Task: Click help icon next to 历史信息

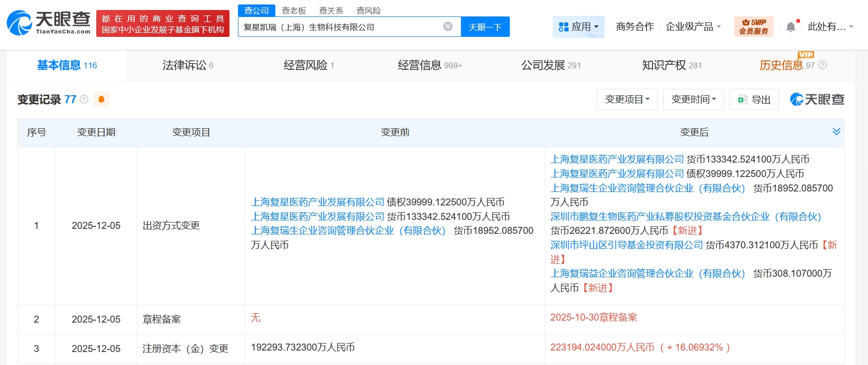Action: [823, 65]
